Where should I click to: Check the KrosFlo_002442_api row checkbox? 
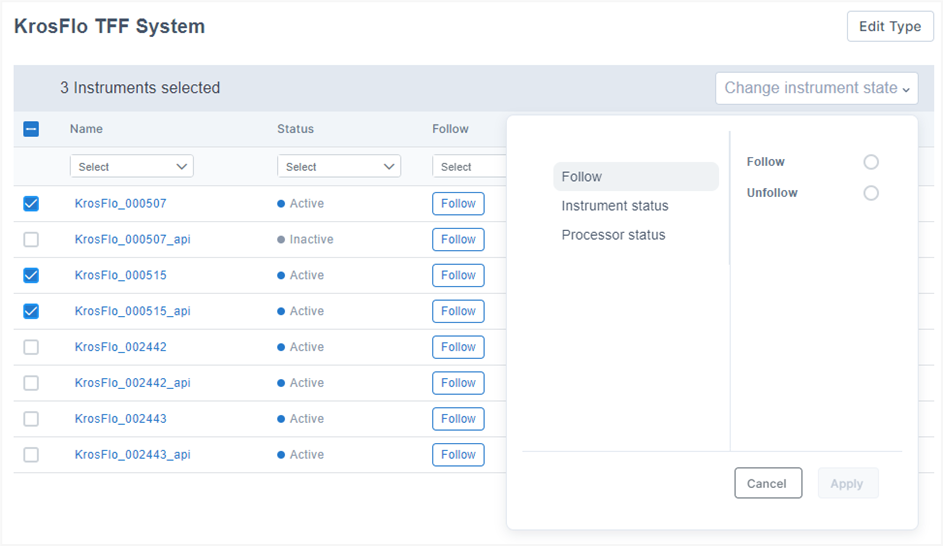tap(31, 383)
